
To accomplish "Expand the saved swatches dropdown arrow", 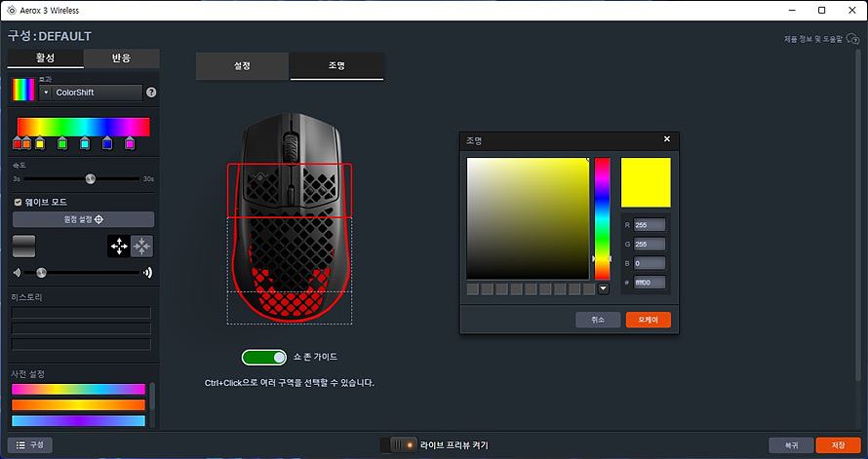I will tap(604, 288).
